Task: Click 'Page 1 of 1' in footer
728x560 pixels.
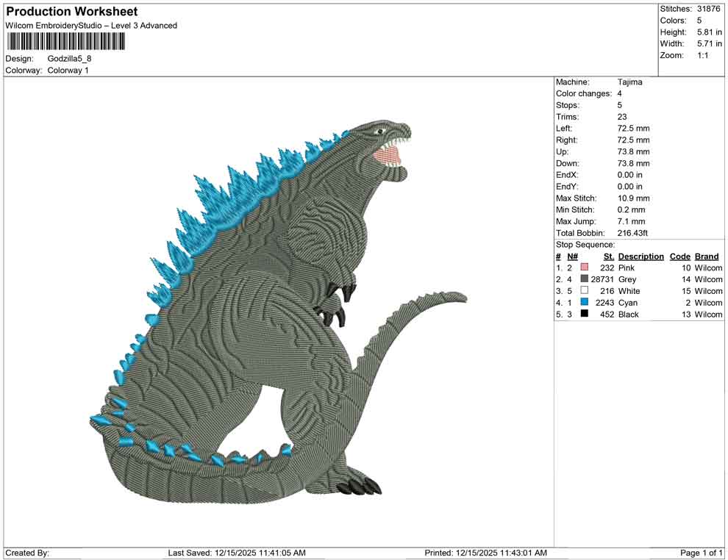Action: (x=701, y=553)
